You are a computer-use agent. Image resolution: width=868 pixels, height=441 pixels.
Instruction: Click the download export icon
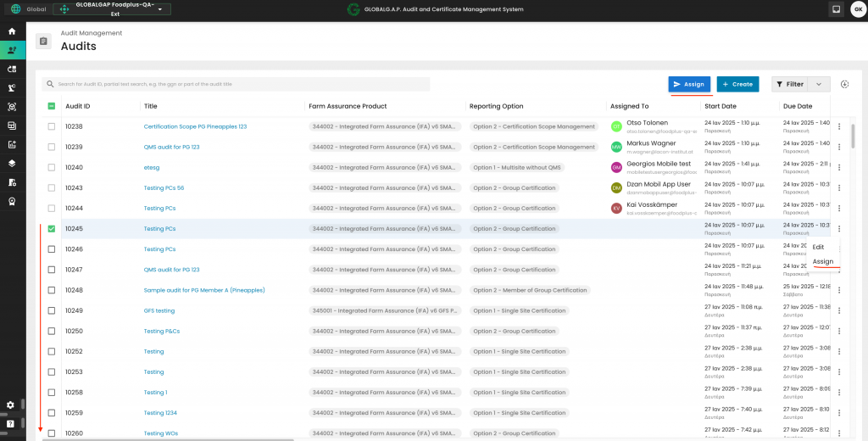(844, 84)
